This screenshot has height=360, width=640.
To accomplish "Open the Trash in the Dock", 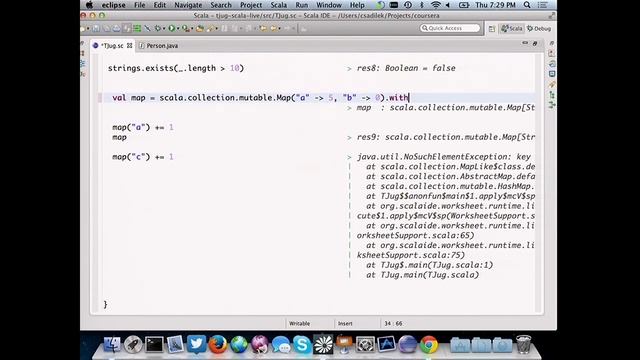I will point(524,344).
